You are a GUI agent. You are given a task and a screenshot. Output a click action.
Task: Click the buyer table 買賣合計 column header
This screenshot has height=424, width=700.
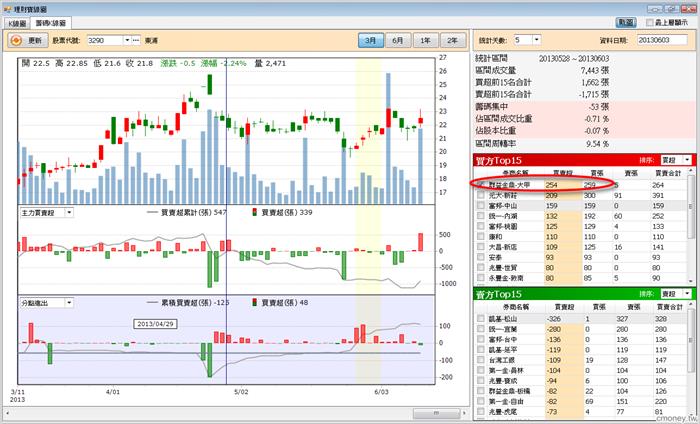coord(668,173)
